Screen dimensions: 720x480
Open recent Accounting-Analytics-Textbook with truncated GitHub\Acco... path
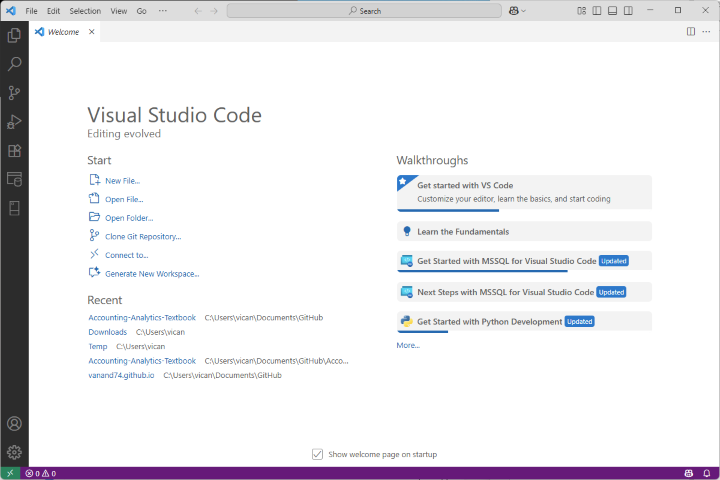[142, 361]
